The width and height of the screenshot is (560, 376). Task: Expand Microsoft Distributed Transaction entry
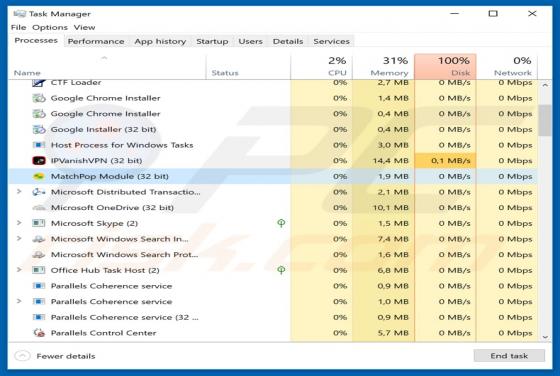coord(19,192)
